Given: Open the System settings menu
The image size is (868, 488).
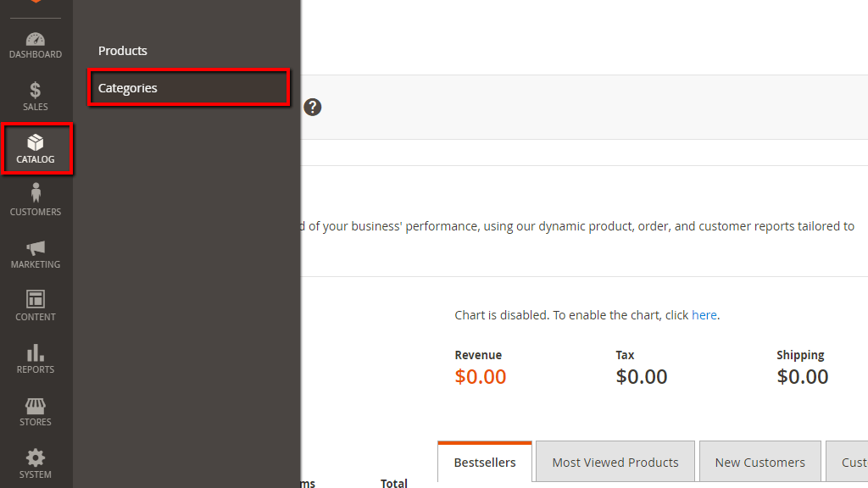Looking at the screenshot, I should 35,463.
